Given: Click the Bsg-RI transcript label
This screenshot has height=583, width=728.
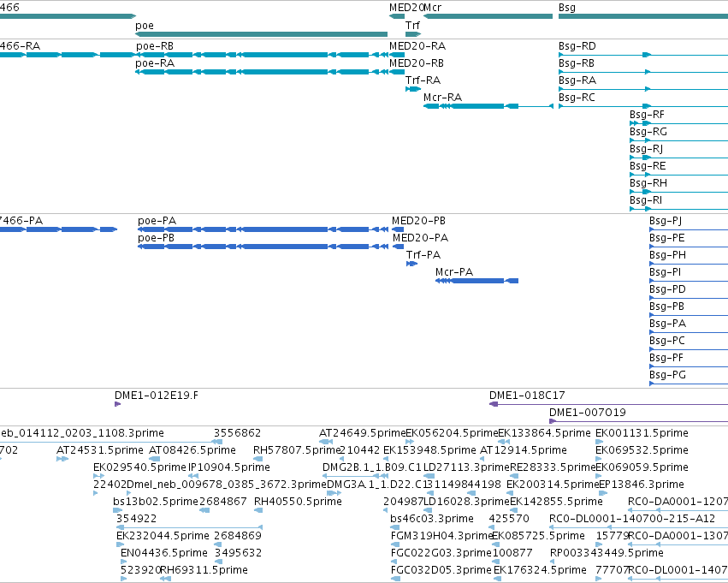Looking at the screenshot, I should tap(646, 200).
